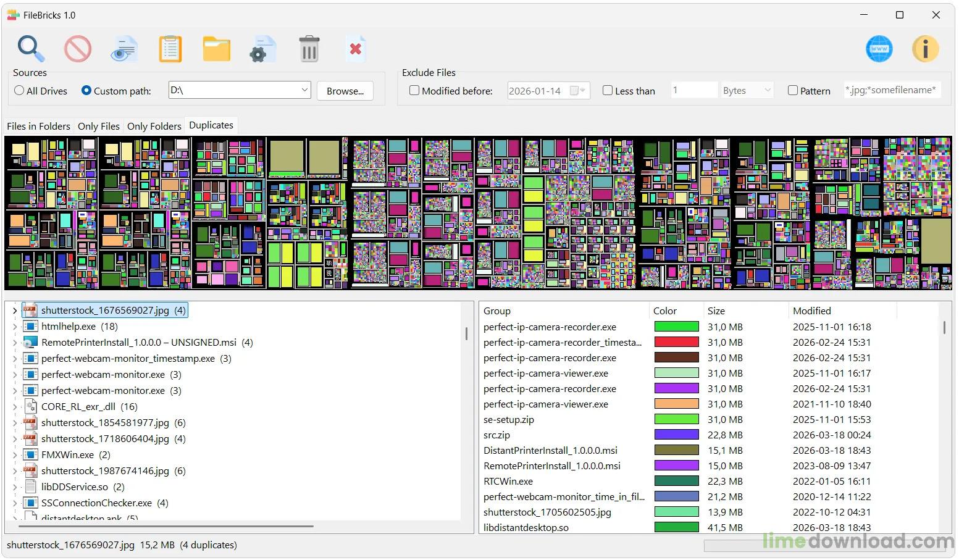Click the trash bin delete icon

(309, 49)
